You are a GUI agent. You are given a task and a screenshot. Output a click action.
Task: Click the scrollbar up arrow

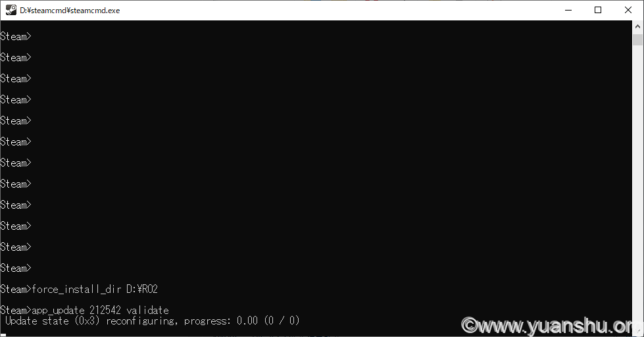637,26
